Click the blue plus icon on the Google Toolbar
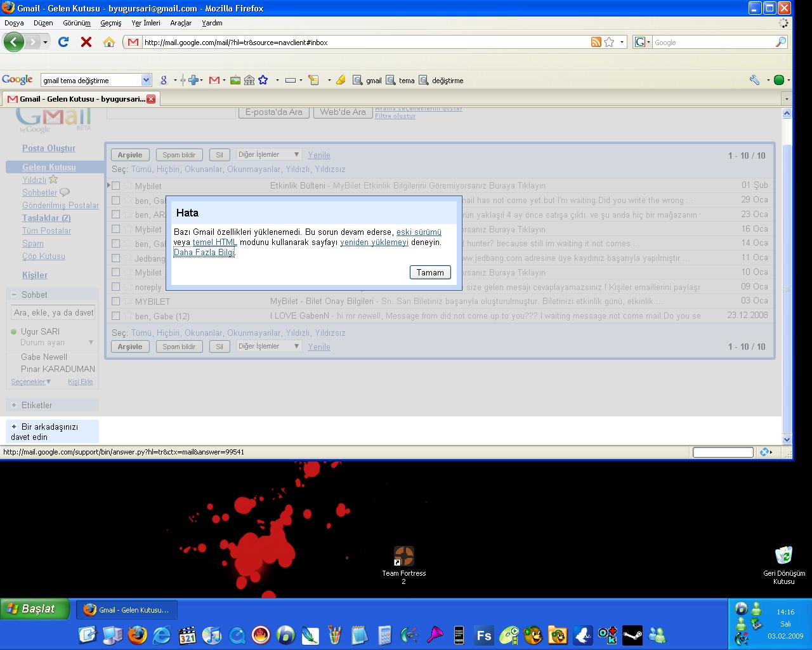The width and height of the screenshot is (812, 650). (x=193, y=80)
